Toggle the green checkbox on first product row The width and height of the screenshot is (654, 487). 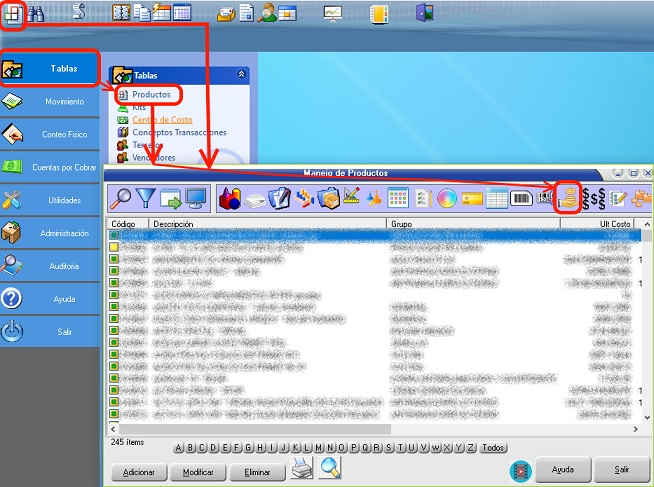[114, 235]
